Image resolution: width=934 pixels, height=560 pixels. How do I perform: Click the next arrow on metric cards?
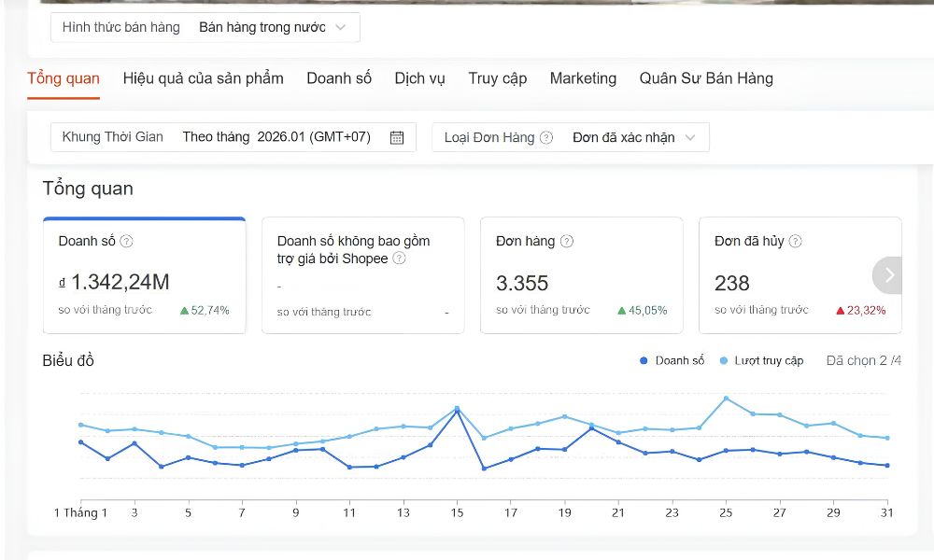(x=889, y=275)
